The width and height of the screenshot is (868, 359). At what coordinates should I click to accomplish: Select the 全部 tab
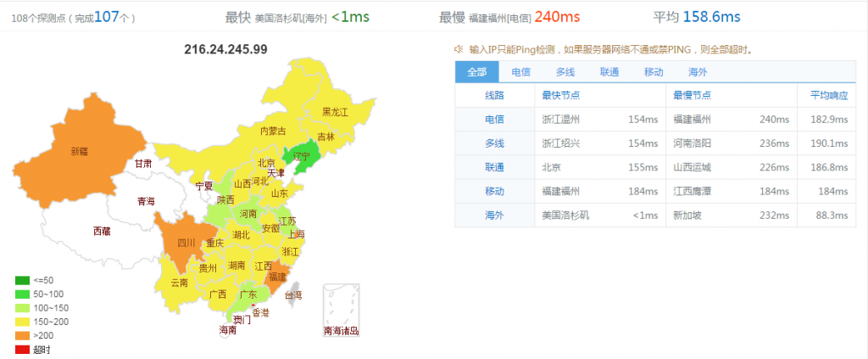click(x=476, y=72)
